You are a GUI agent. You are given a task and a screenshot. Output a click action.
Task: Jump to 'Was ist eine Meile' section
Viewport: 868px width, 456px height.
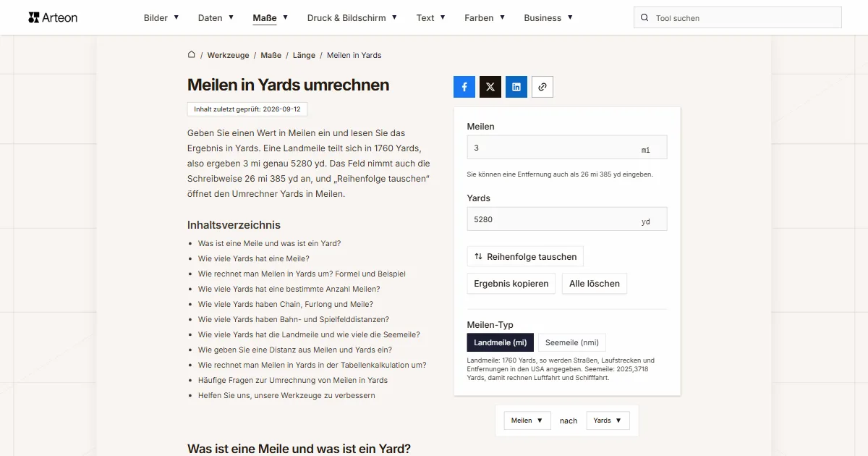click(269, 243)
